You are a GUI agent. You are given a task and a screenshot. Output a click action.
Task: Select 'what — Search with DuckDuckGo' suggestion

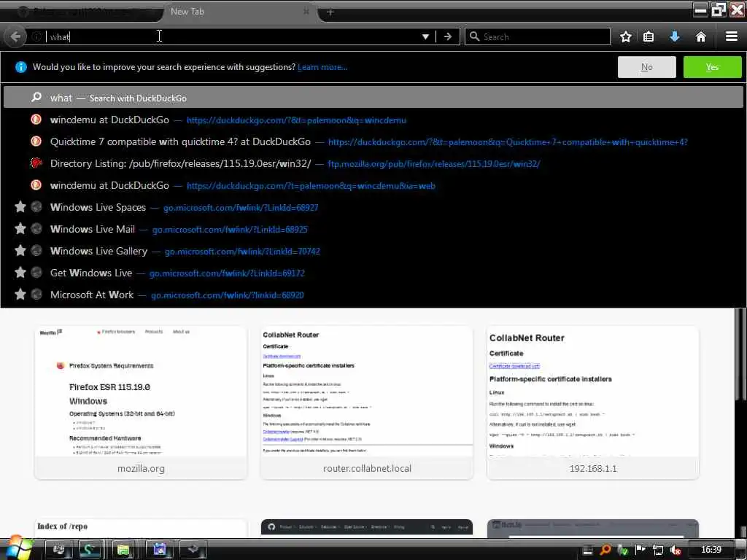point(373,98)
